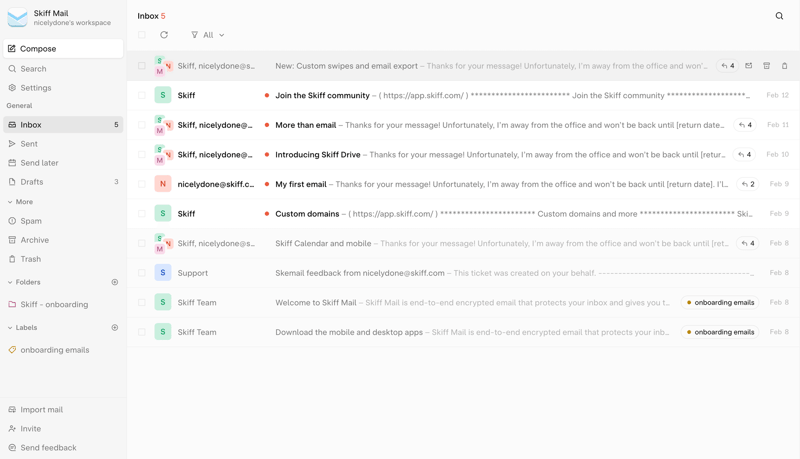Open the Drafts folder

[x=63, y=182]
